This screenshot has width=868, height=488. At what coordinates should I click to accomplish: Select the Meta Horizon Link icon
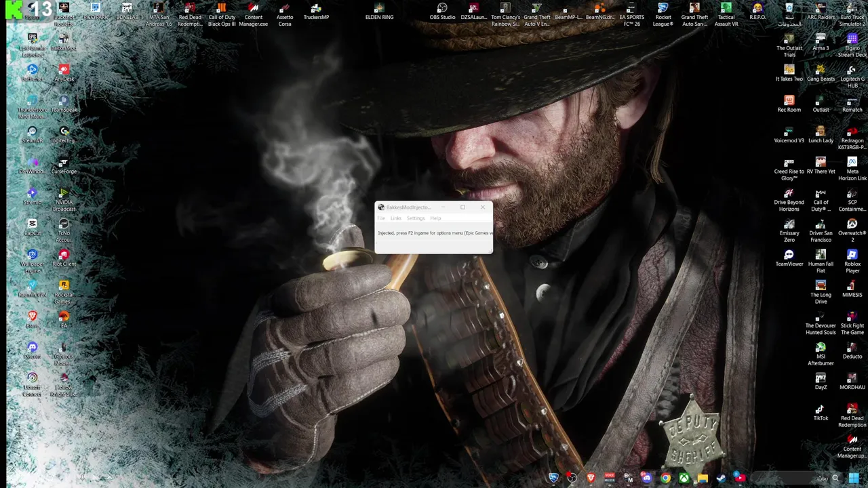(x=852, y=168)
